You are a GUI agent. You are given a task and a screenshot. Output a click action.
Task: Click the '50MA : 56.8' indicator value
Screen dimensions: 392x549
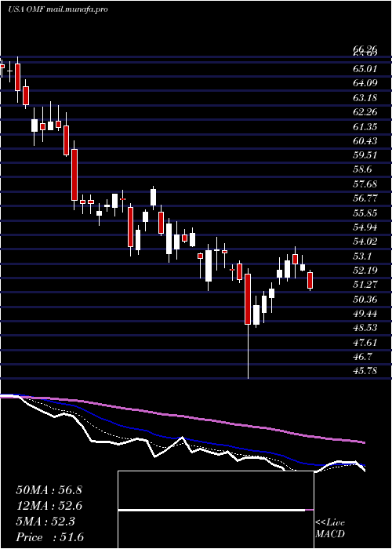click(x=49, y=490)
